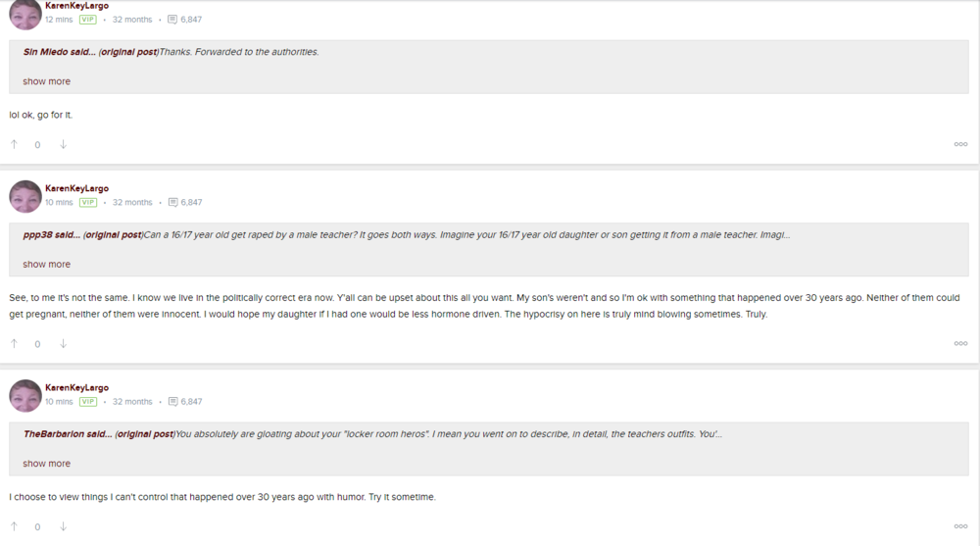Image resolution: width=980 pixels, height=546 pixels.
Task: Downvote the "lol ok, go for it" post
Action: point(63,144)
